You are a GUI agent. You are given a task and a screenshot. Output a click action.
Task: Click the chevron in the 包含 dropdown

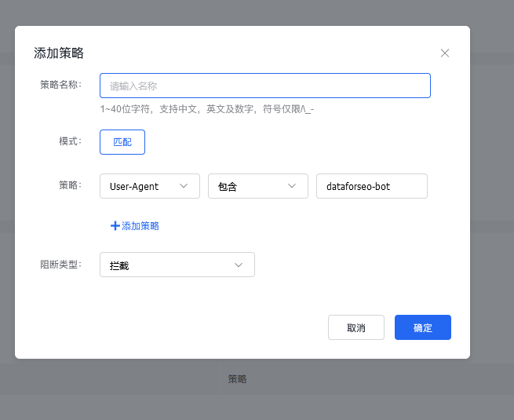tap(292, 186)
